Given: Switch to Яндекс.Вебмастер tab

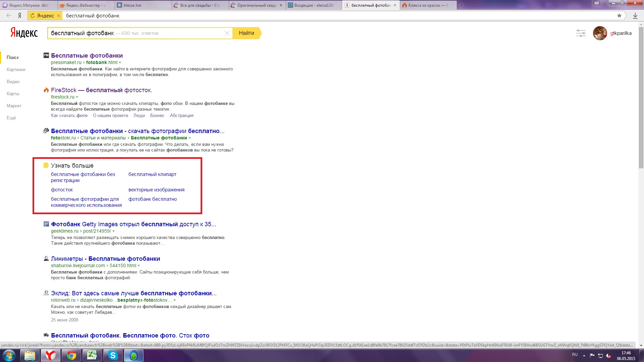Looking at the screenshot, I should (x=86, y=5).
